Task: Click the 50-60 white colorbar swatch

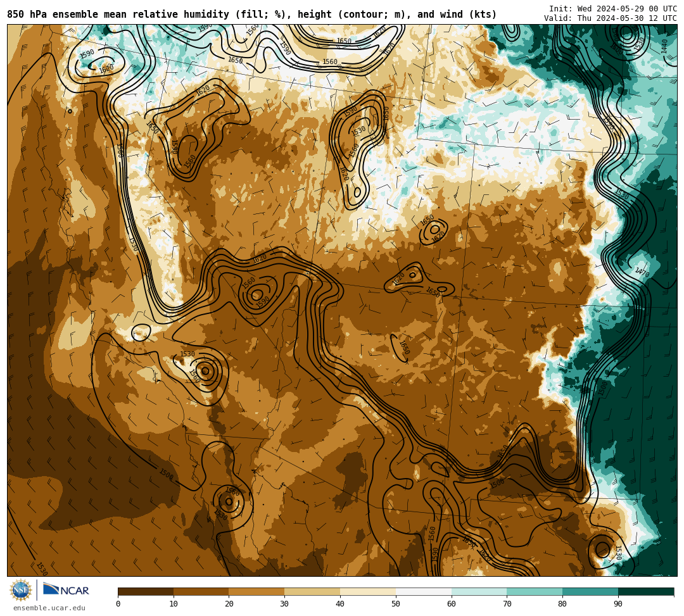Action: (424, 591)
